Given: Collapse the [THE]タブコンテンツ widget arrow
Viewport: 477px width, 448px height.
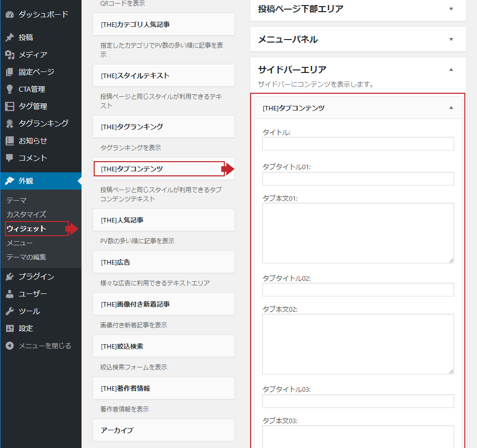Looking at the screenshot, I should [x=451, y=107].
